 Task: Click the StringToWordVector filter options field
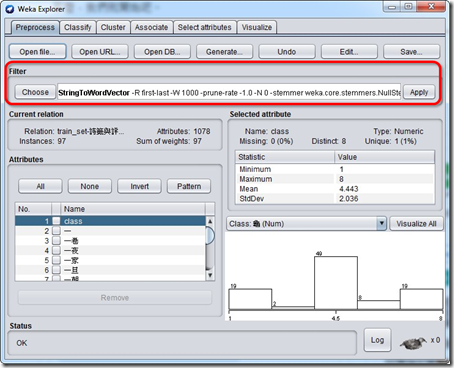(229, 92)
